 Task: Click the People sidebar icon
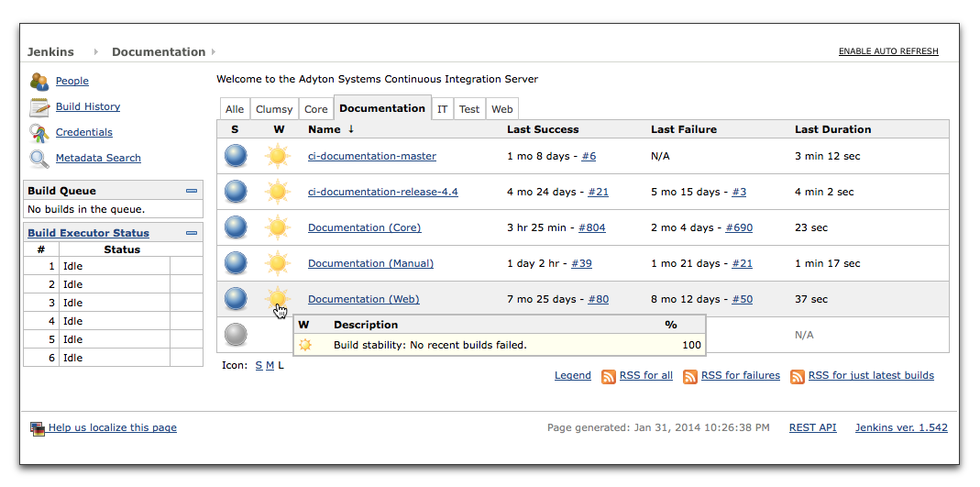coord(39,82)
